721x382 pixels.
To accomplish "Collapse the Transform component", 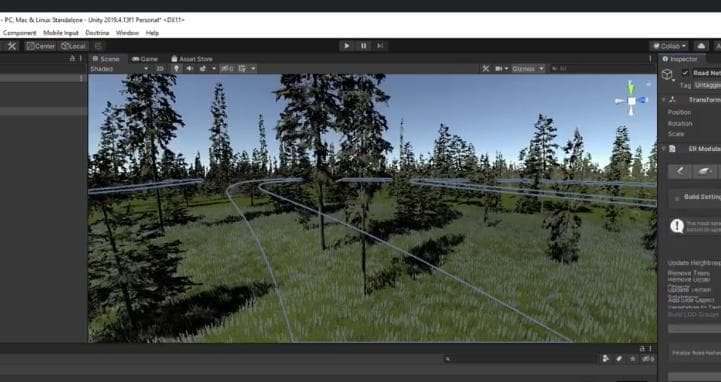I will point(664,100).
